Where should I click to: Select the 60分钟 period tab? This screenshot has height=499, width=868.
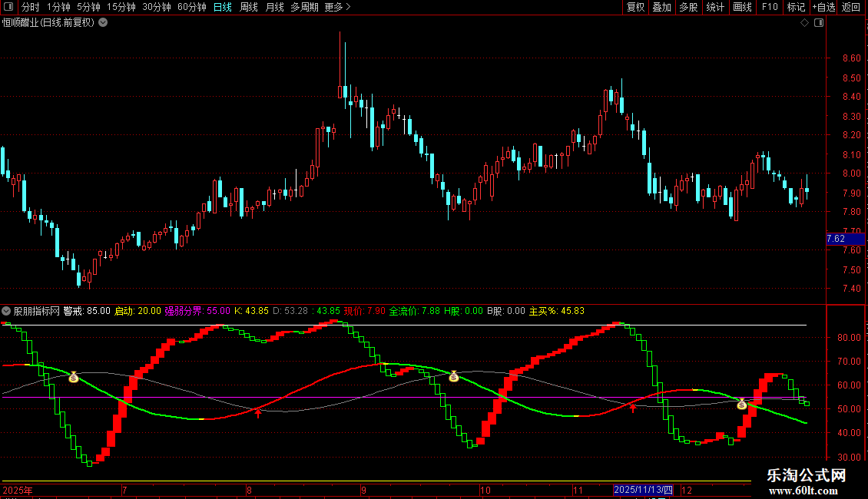click(x=192, y=7)
